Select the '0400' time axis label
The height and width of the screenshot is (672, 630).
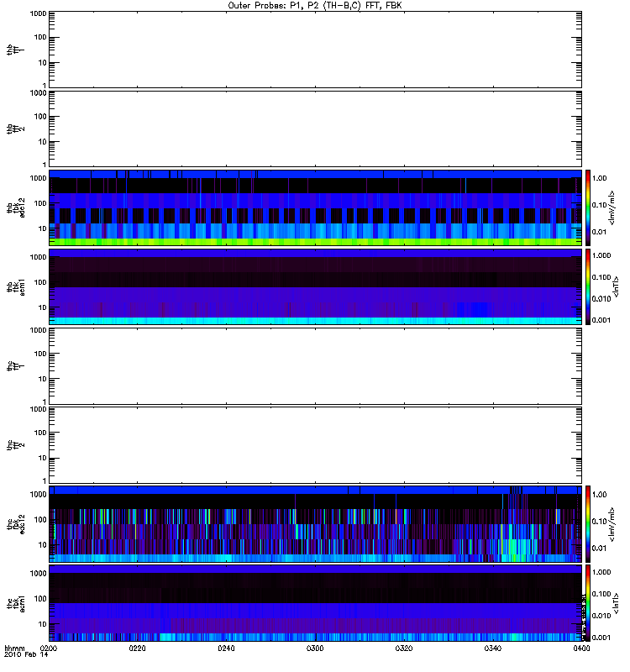581,648
